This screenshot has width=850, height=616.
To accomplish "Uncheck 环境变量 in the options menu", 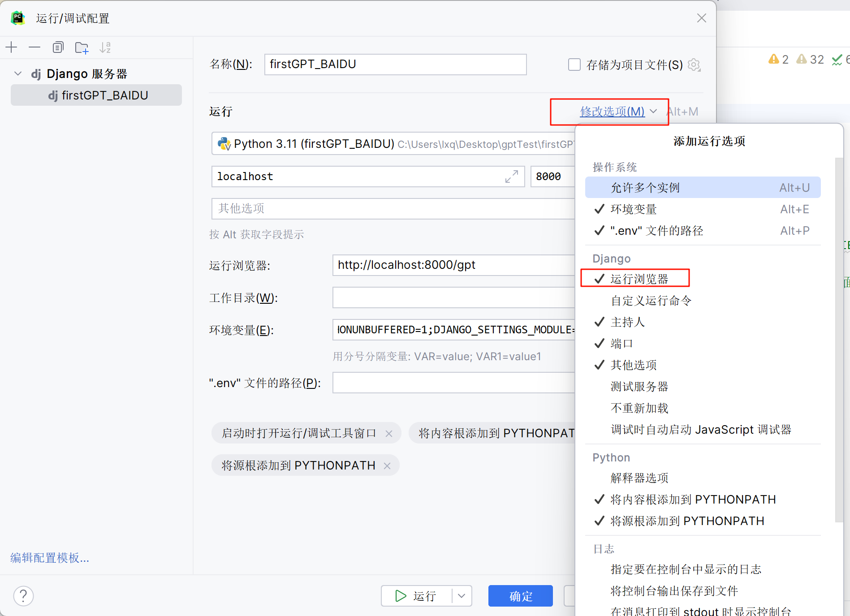I will pos(633,209).
